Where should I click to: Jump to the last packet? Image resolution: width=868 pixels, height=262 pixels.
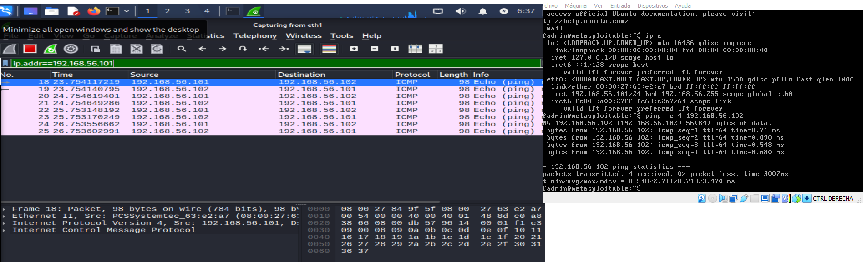(284, 49)
